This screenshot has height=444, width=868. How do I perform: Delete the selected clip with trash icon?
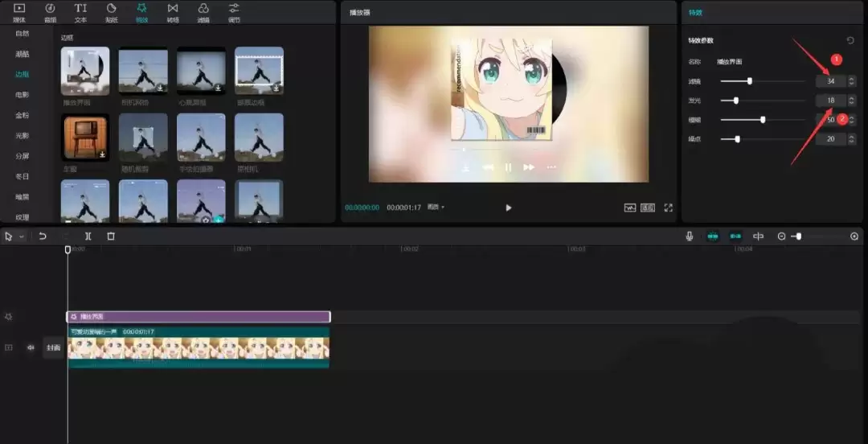click(x=111, y=236)
